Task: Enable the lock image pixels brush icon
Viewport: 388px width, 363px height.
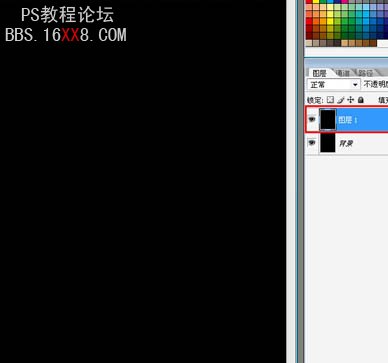Action: point(340,100)
